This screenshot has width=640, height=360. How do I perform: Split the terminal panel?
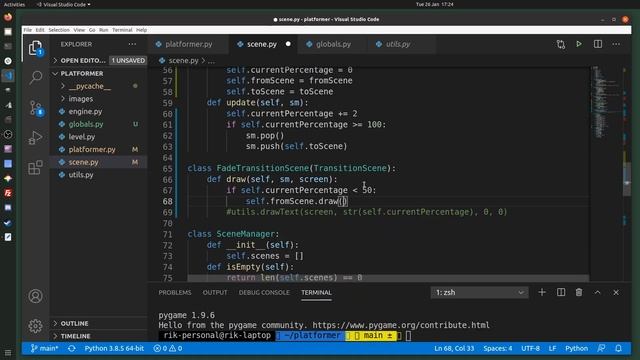click(x=561, y=292)
